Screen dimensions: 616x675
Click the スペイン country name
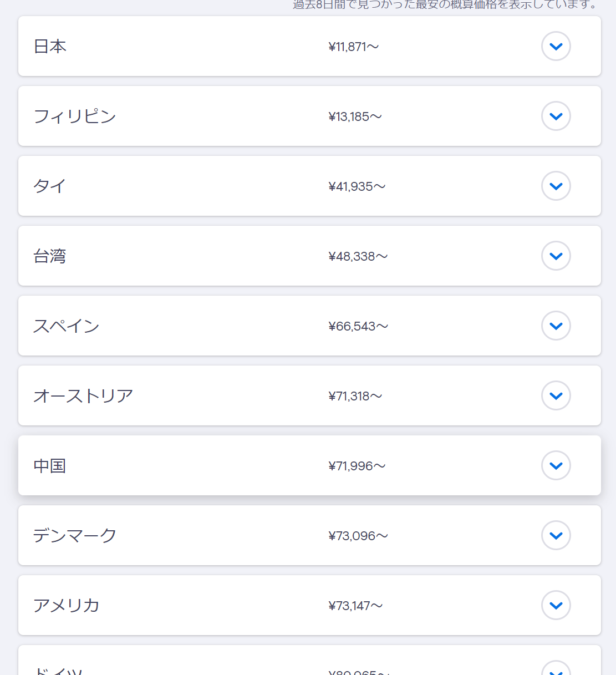67,326
